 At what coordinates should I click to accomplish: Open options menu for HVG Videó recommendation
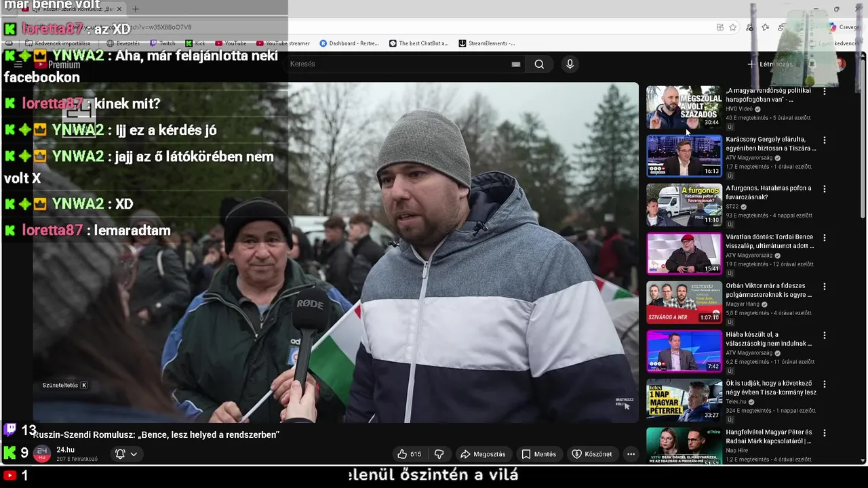tap(825, 91)
